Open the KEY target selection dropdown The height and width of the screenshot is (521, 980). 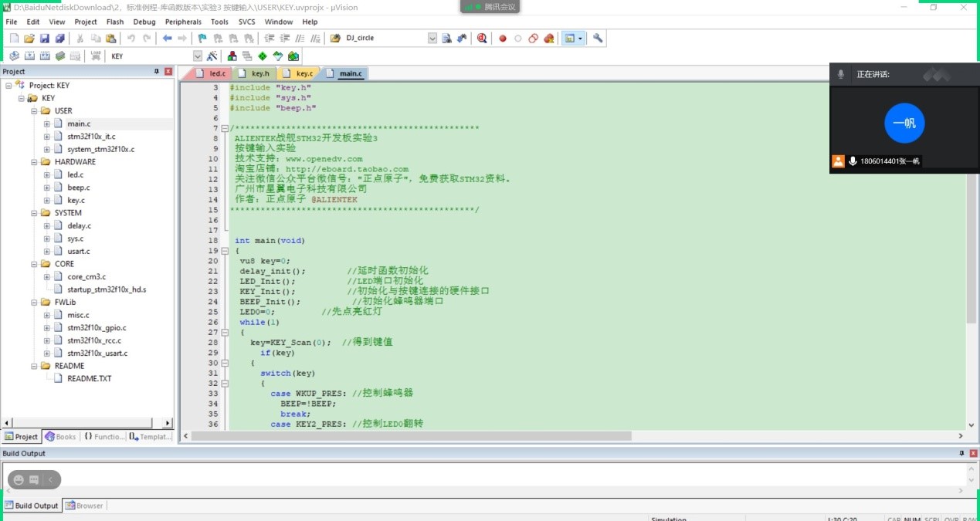197,56
